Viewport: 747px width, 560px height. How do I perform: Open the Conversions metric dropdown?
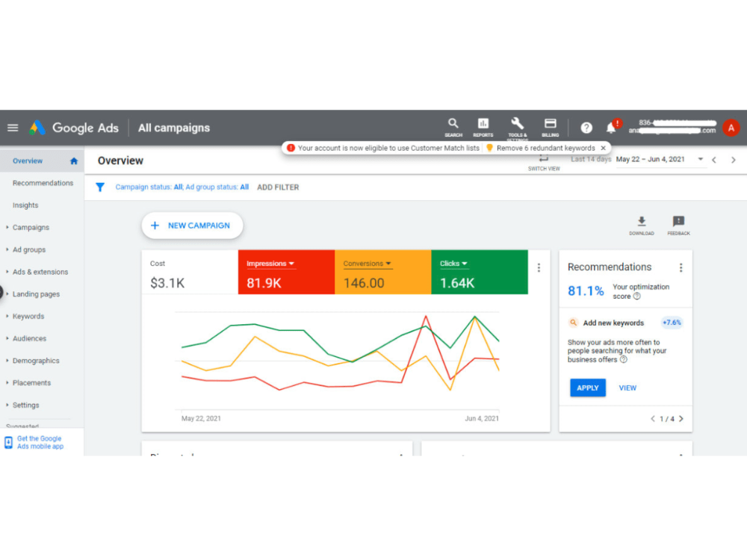click(x=367, y=264)
